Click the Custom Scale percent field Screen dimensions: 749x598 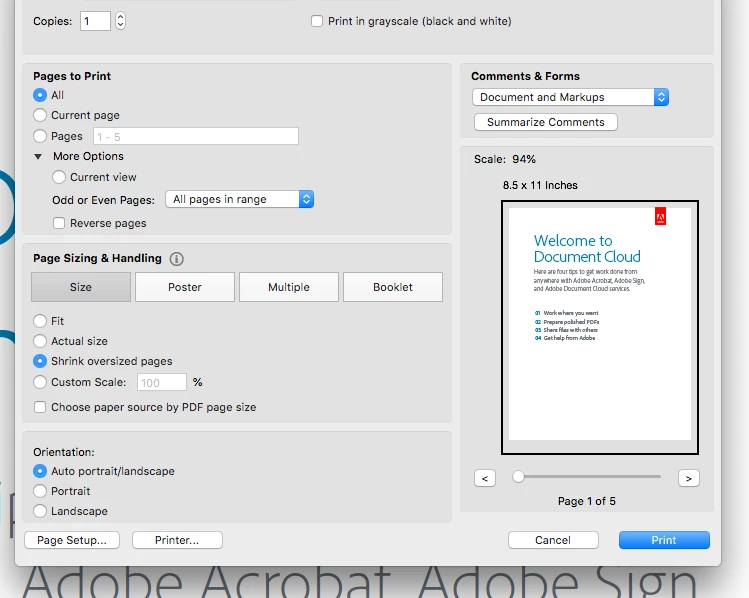point(162,383)
